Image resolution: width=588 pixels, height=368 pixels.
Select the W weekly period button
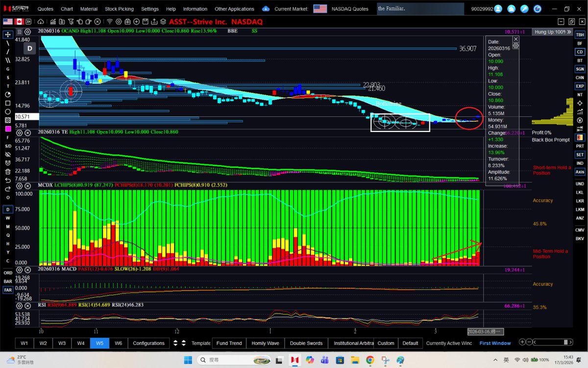click(8, 217)
